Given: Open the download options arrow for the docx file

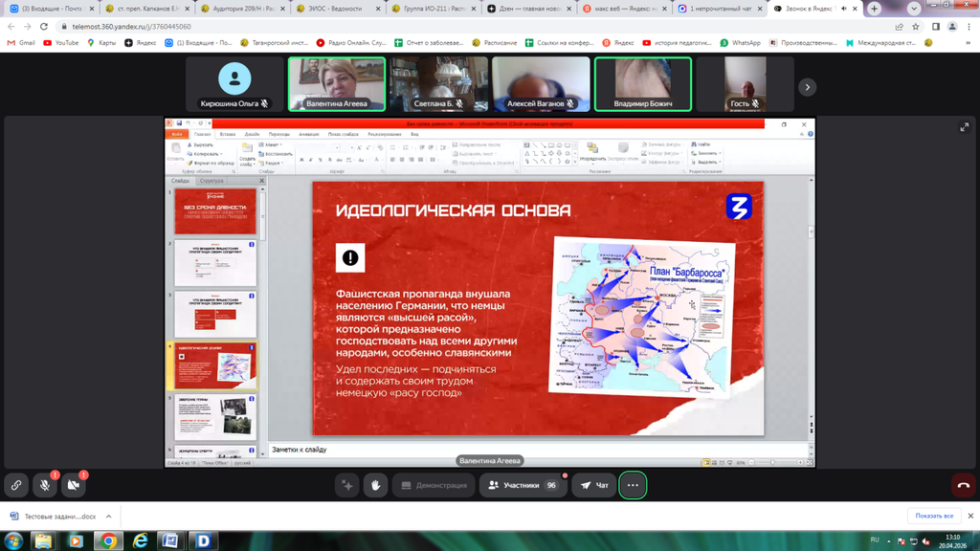Looking at the screenshot, I should tap(109, 517).
